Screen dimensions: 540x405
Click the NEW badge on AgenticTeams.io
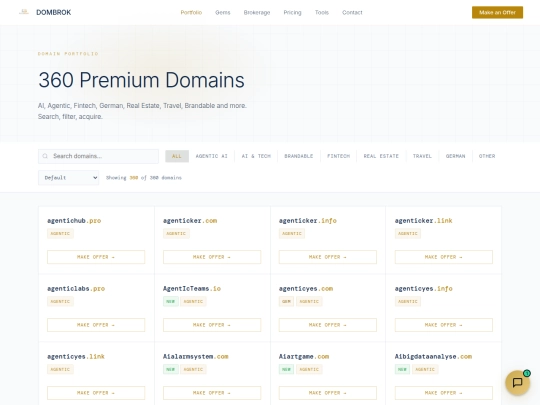tap(171, 301)
